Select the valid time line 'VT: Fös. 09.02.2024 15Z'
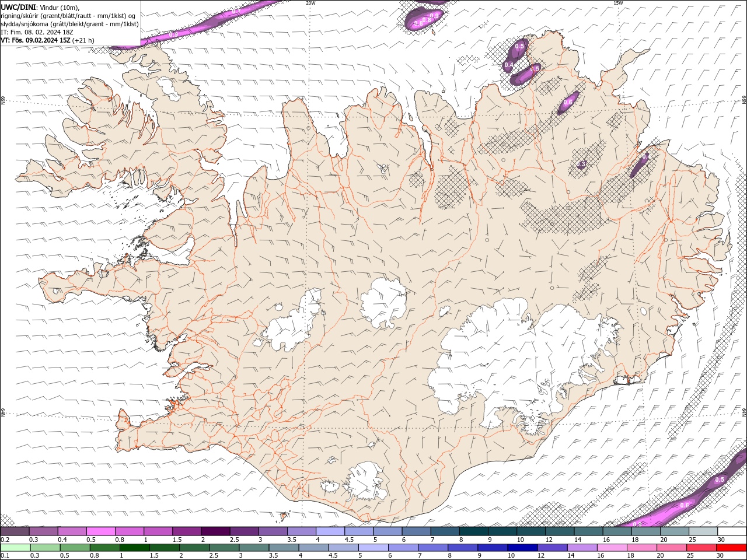The image size is (747, 560). click(x=36, y=40)
